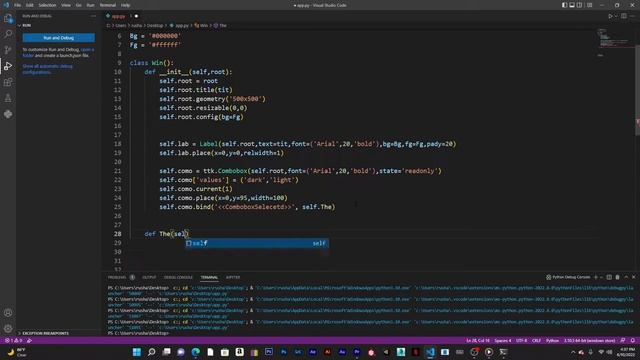Open Microsoft Edge from the taskbar
Screen dimensions: 640x360
196,352
